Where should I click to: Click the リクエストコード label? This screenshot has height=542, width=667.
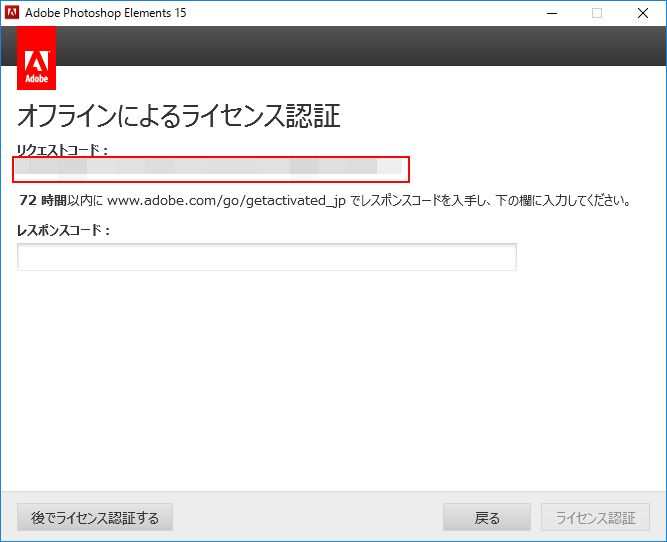click(x=62, y=150)
